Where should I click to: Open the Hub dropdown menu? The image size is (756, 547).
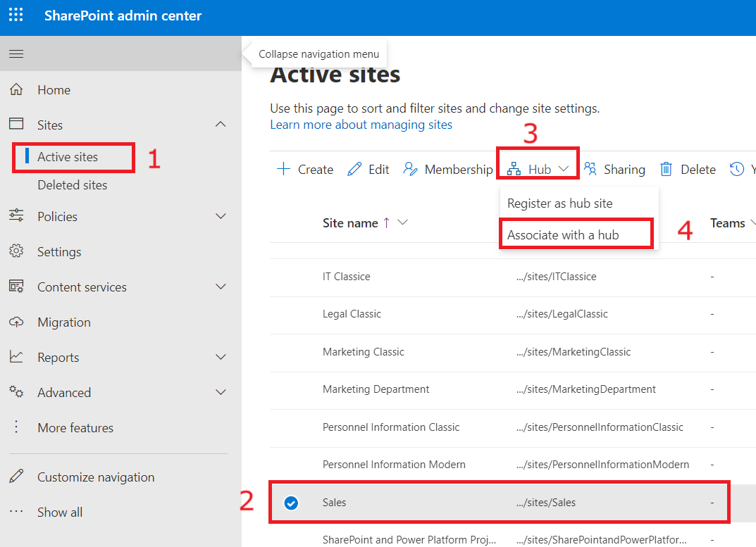pos(538,170)
